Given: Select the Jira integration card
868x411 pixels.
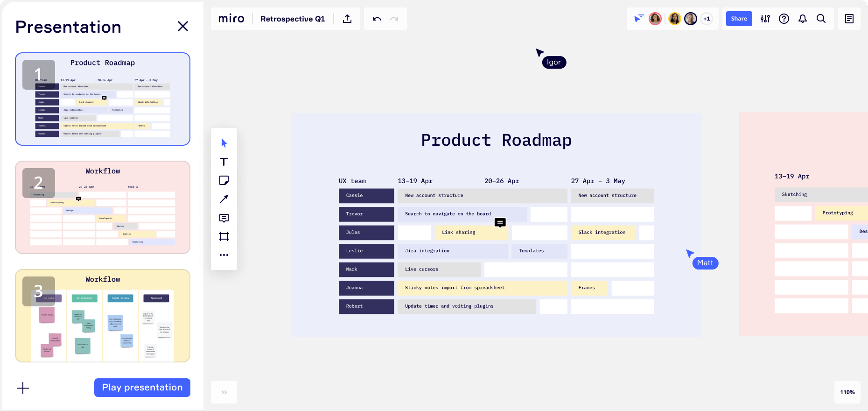Looking at the screenshot, I should pyautogui.click(x=453, y=251).
